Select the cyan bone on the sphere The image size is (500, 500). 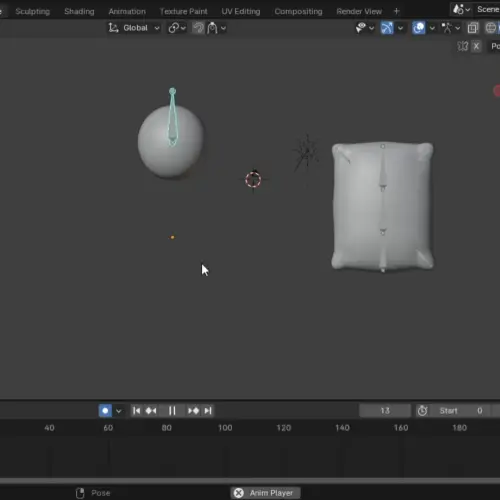[172, 117]
